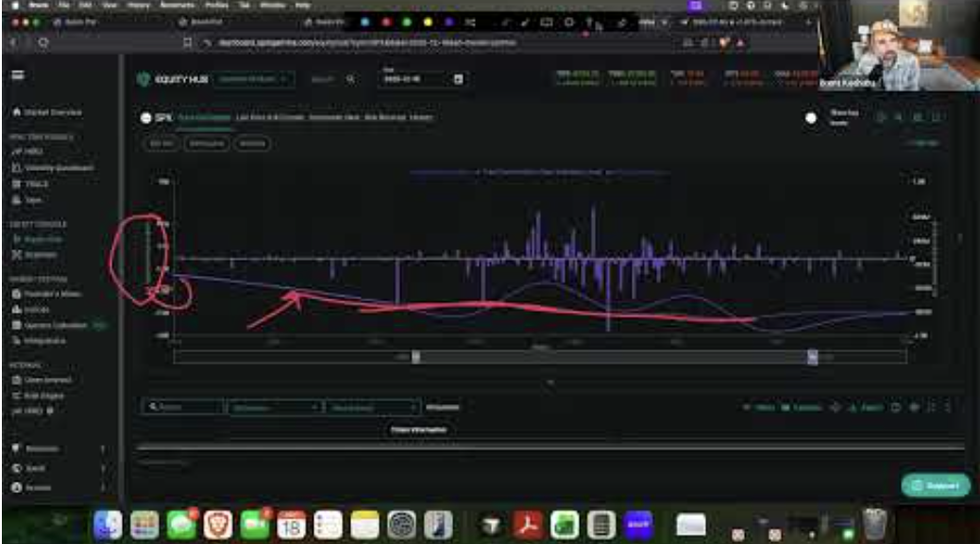Click the left handle of the chart range slider

[415, 356]
